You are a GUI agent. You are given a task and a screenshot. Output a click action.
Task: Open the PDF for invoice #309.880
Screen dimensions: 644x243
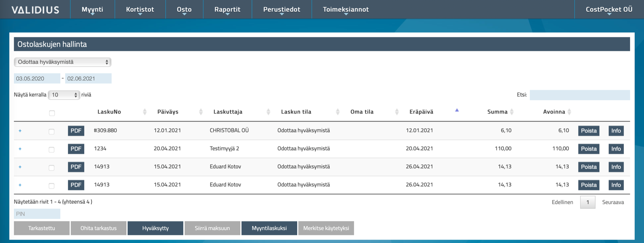coord(76,131)
